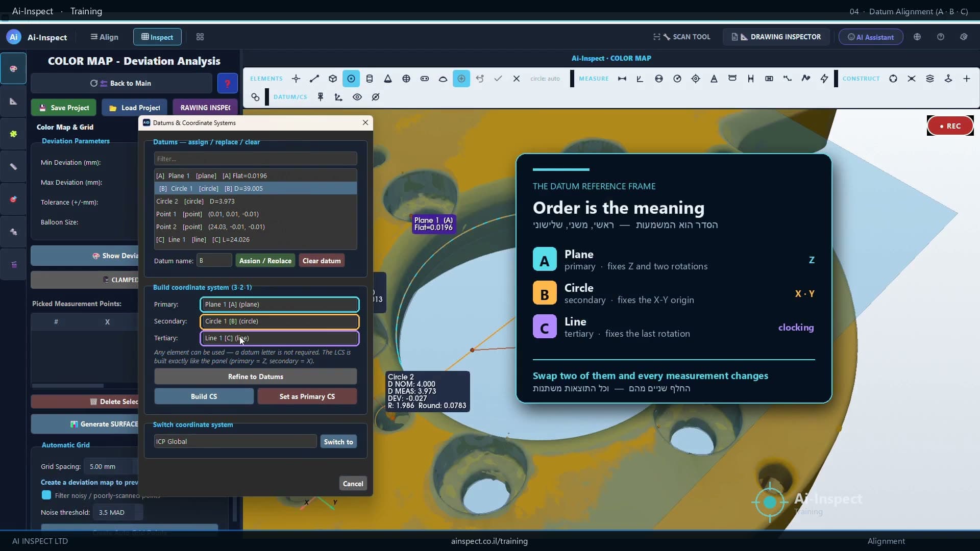
Task: Toggle the crossed-circle hide icon
Action: click(x=376, y=97)
